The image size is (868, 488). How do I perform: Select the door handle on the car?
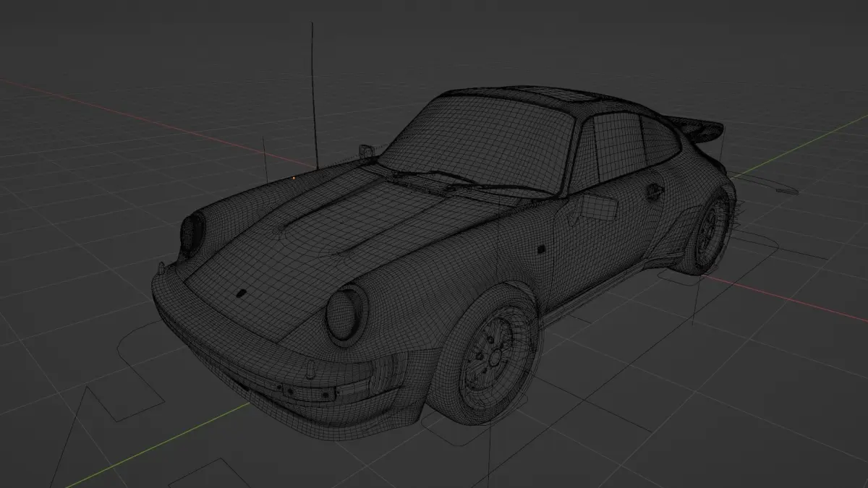[x=655, y=191]
